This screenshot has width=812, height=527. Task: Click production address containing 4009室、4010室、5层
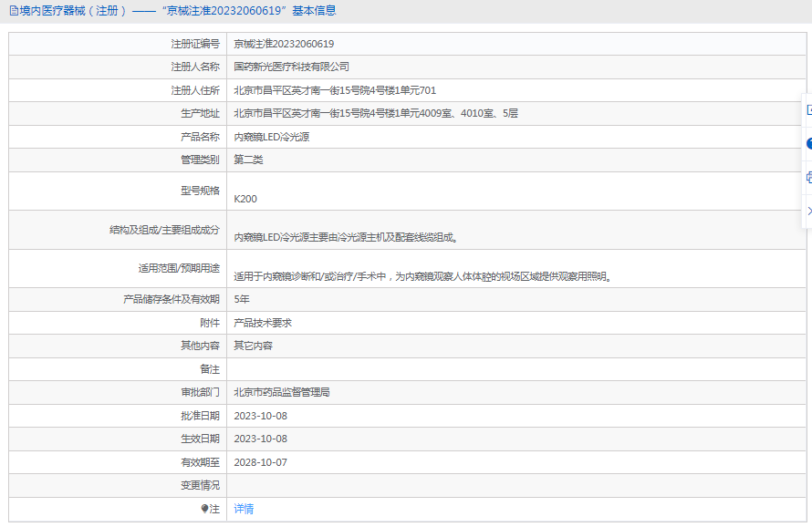click(x=376, y=113)
